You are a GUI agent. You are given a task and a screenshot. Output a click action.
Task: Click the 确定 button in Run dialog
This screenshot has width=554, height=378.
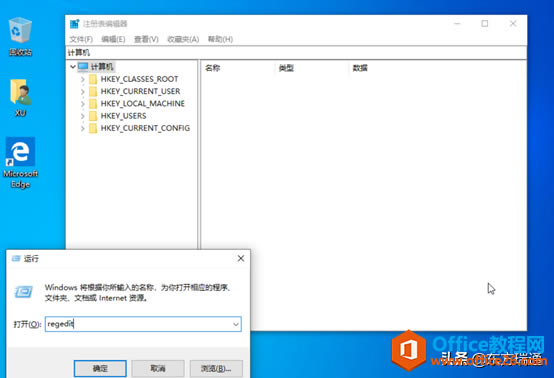point(100,368)
